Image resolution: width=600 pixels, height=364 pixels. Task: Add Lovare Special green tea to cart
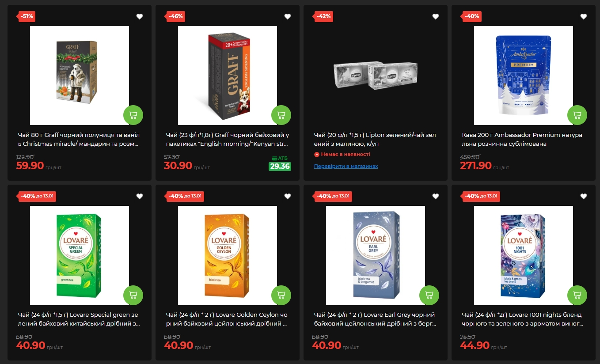(133, 295)
